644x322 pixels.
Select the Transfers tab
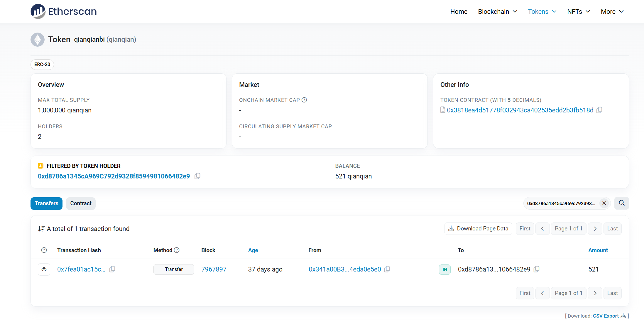pos(46,203)
